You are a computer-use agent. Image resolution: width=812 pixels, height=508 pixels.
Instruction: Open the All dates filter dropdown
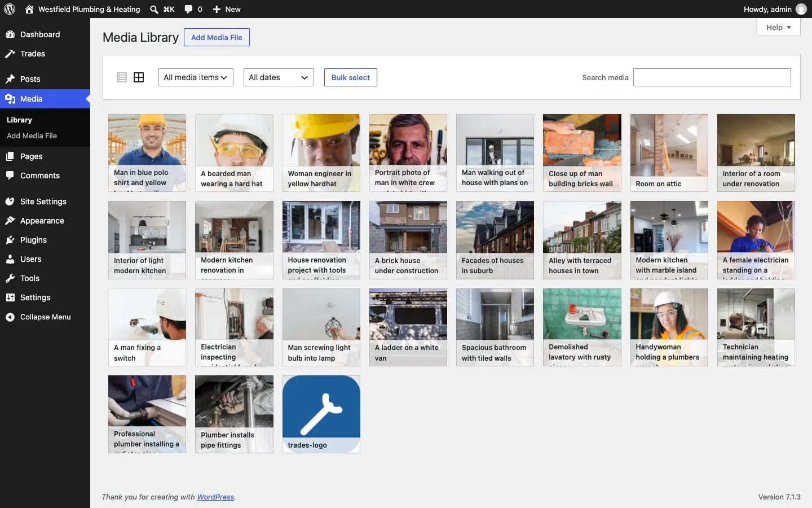279,77
